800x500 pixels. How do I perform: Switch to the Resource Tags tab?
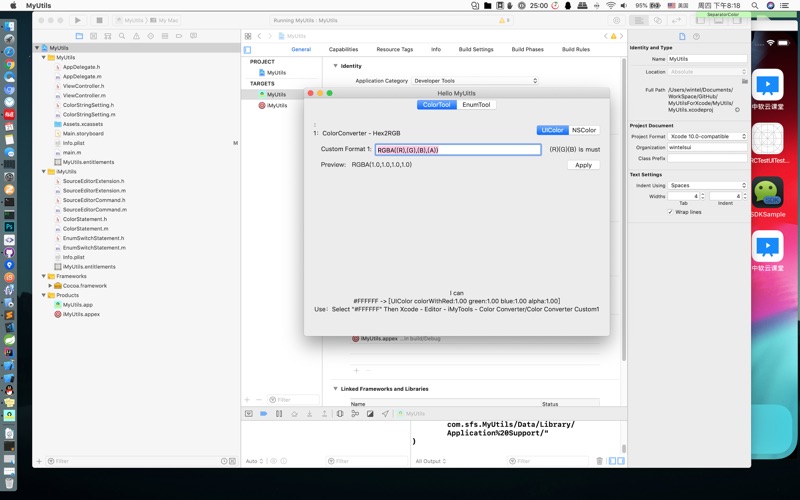[394, 49]
